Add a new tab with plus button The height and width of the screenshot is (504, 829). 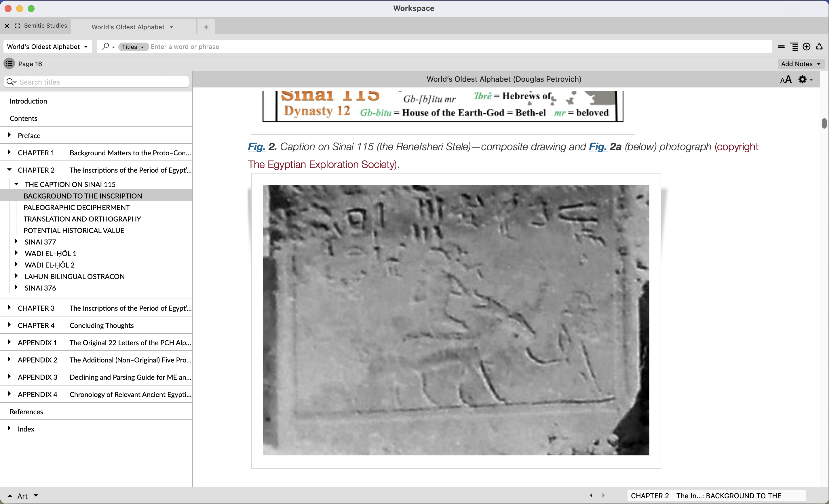(x=206, y=27)
